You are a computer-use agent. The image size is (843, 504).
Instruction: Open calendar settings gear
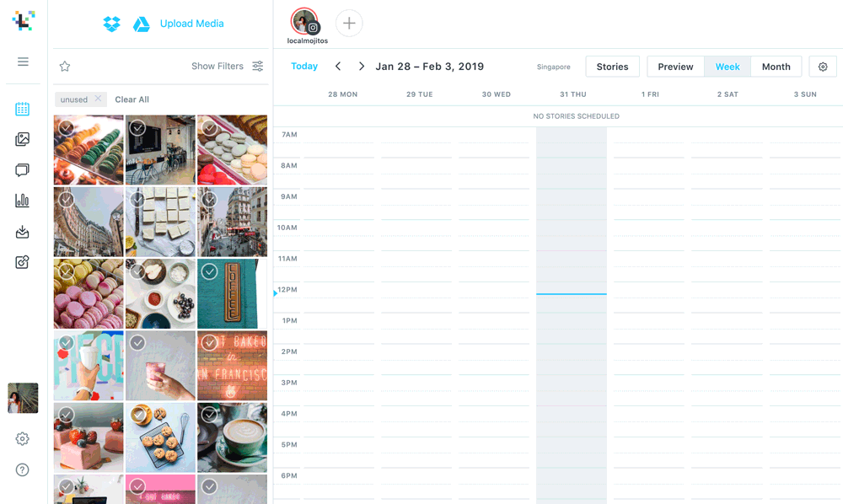tap(823, 67)
